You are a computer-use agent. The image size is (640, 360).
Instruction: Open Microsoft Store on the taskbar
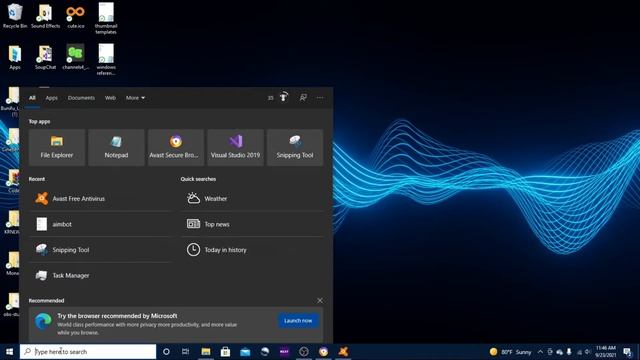pos(225,351)
